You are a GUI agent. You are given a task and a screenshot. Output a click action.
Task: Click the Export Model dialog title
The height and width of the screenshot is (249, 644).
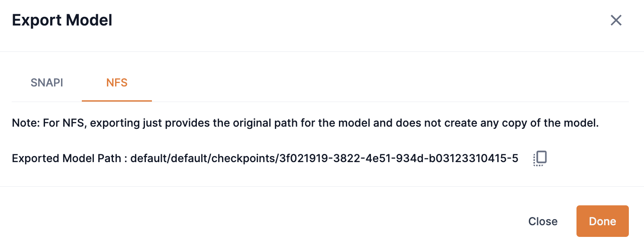coord(62,20)
